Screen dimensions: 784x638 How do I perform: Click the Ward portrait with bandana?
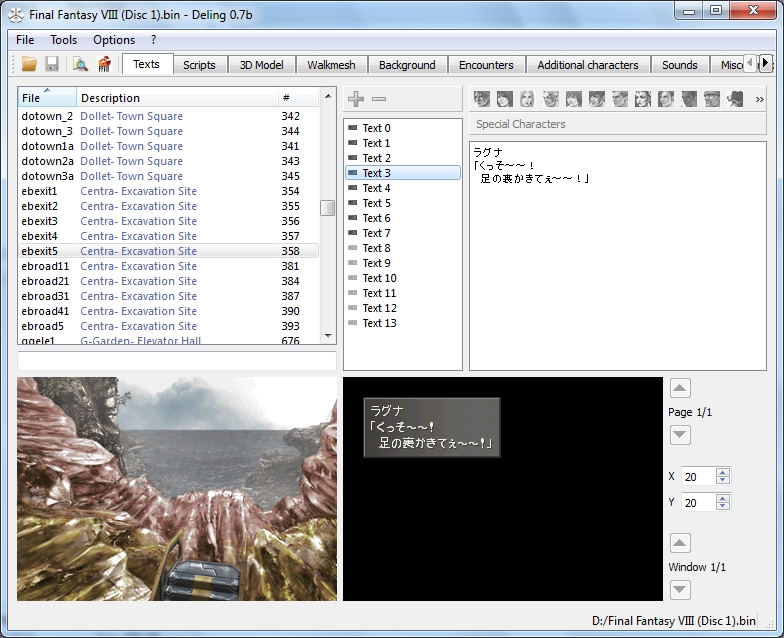click(x=712, y=99)
